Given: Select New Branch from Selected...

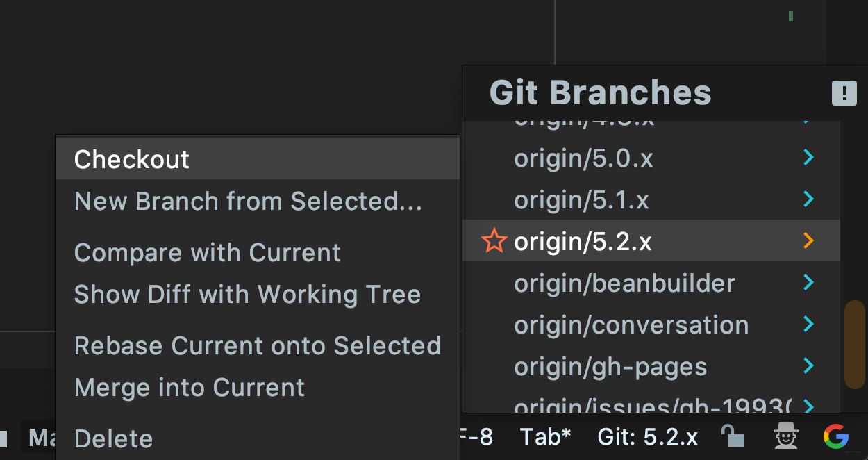Looking at the screenshot, I should coord(248,202).
